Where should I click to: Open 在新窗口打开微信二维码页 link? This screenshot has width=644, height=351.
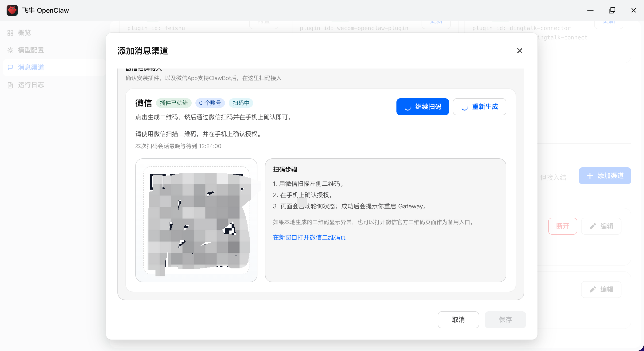click(309, 237)
